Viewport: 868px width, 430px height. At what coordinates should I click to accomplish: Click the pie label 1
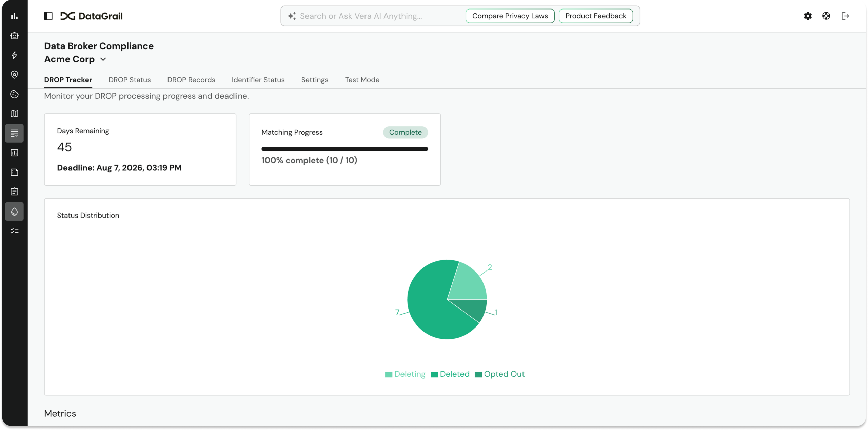pyautogui.click(x=496, y=312)
